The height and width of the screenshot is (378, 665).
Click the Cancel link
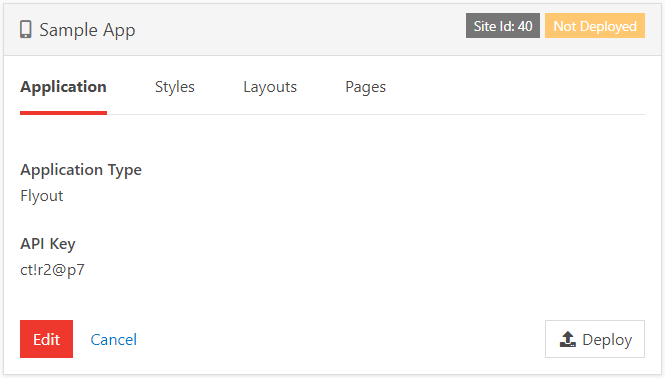[114, 339]
